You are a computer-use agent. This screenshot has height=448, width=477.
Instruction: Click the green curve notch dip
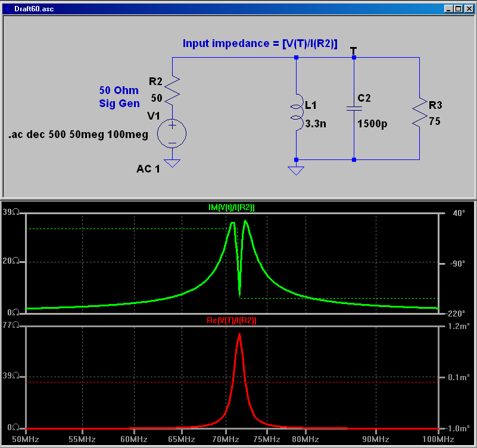click(240, 295)
